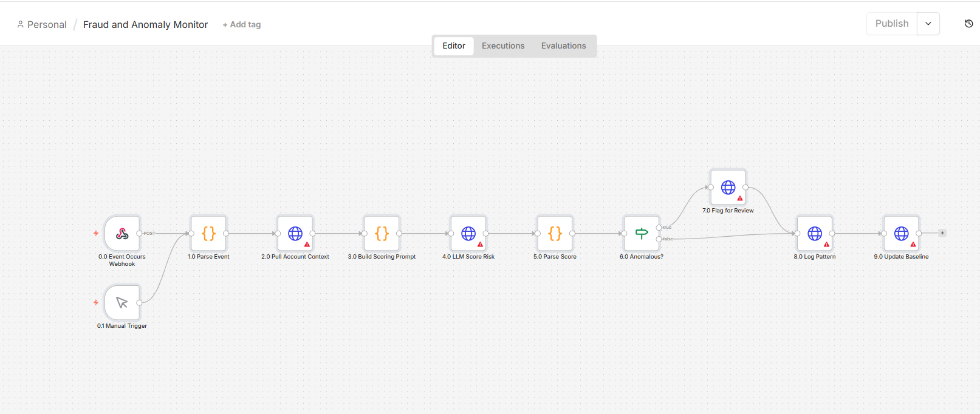Click the Publish button

click(892, 24)
